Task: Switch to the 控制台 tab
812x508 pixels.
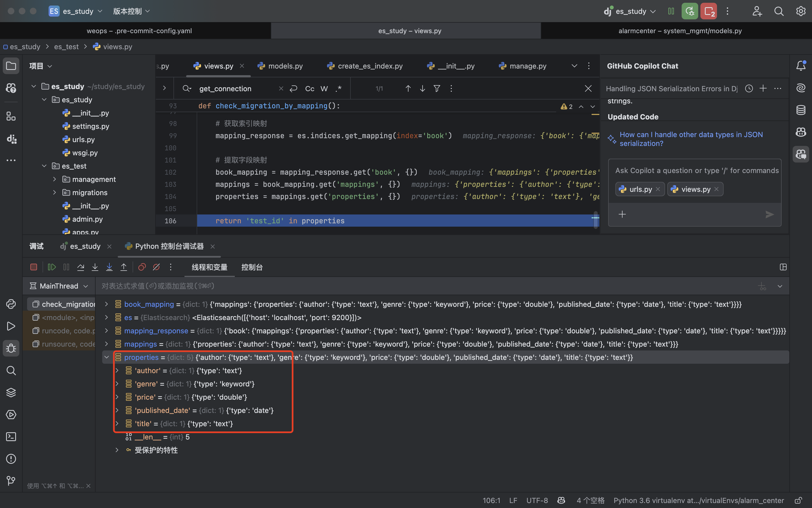Action: pyautogui.click(x=252, y=267)
